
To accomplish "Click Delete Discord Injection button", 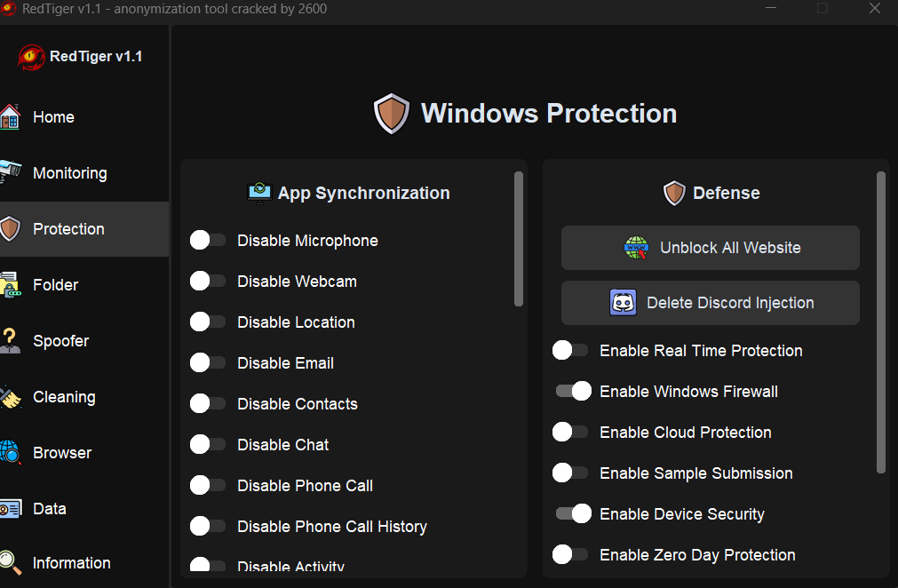I will tap(711, 303).
